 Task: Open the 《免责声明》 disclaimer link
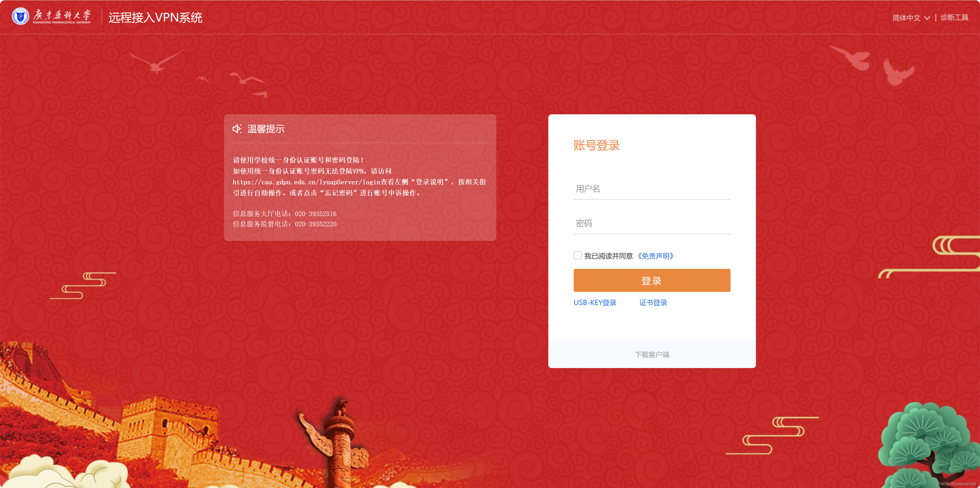[x=655, y=256]
